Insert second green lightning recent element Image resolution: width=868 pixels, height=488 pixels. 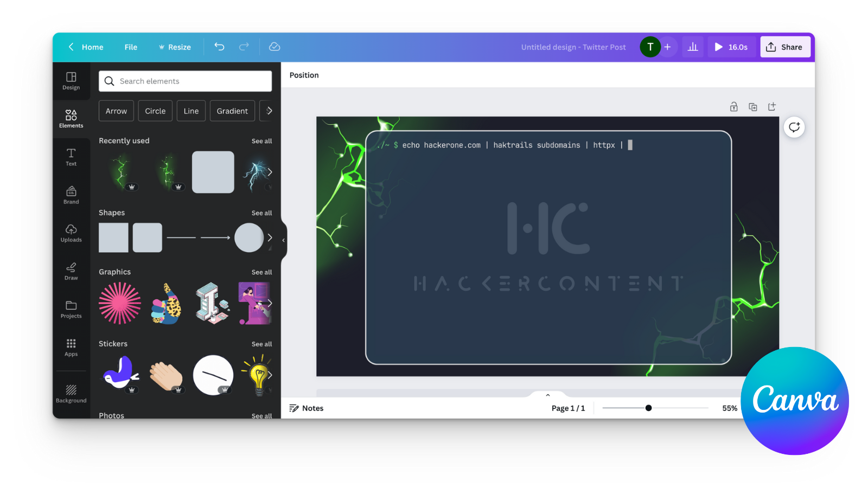coord(167,172)
